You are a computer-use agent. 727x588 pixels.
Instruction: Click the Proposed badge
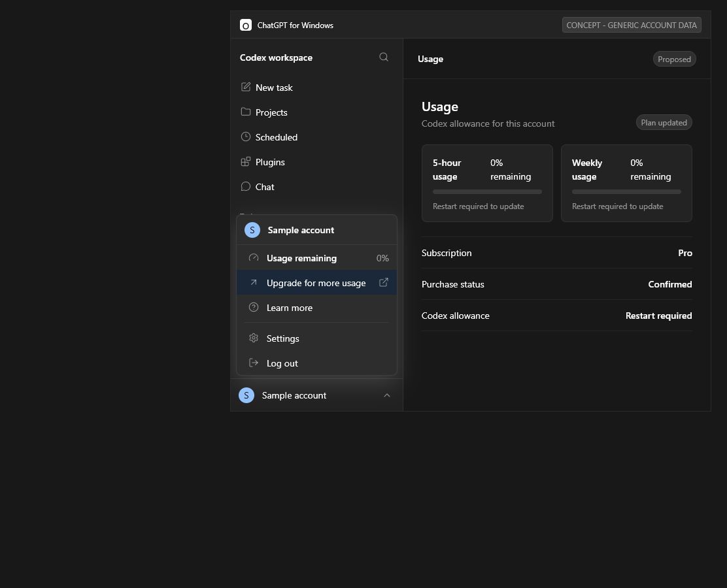[x=674, y=59]
